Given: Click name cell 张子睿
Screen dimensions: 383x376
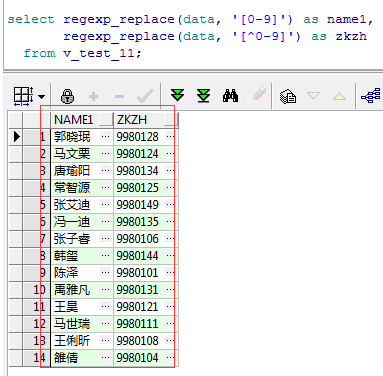Looking at the screenshot, I should (x=72, y=239).
